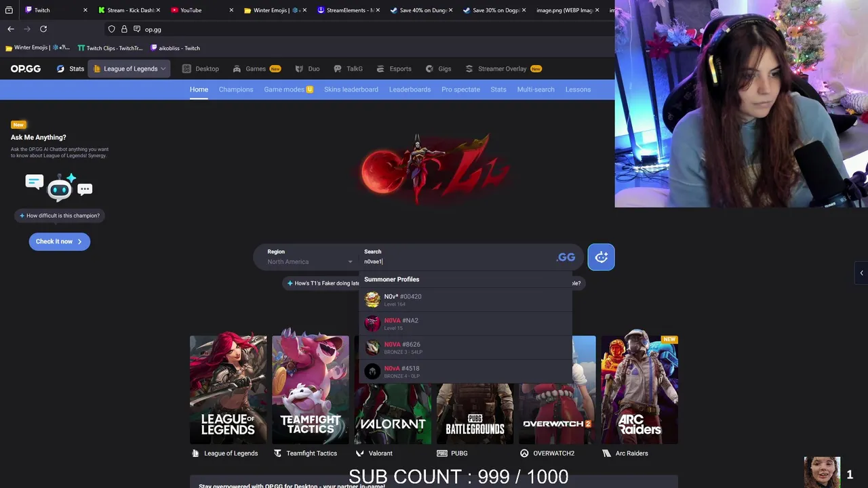The image size is (868, 488).
Task: Click the shield tracking protection icon
Action: click(111, 29)
